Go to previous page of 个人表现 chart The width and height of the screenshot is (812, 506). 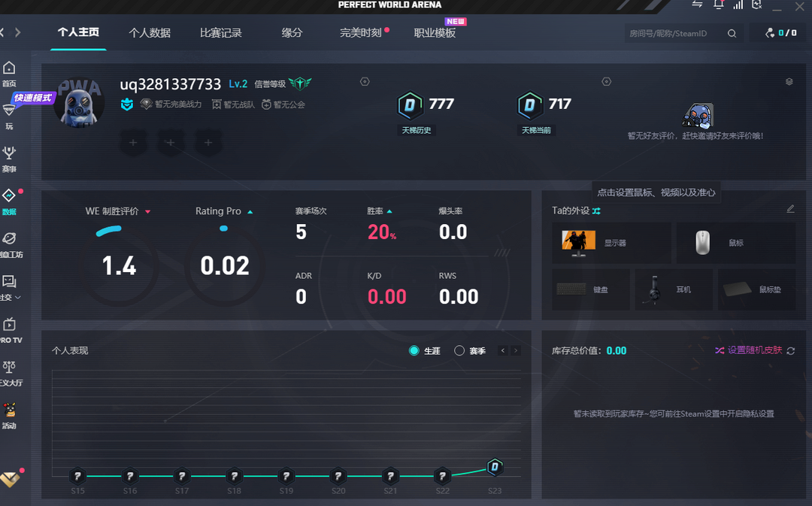502,350
